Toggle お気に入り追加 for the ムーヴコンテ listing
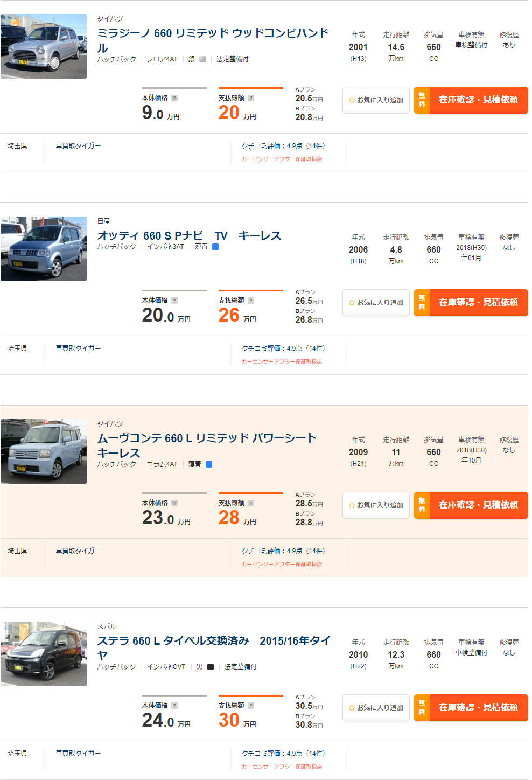The image size is (532, 780). [x=376, y=505]
